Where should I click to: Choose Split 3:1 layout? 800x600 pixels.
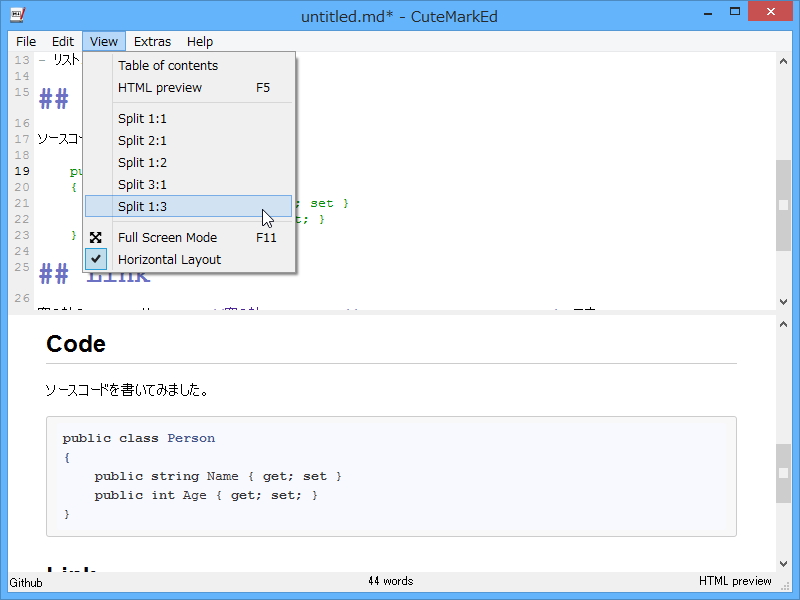pyautogui.click(x=189, y=184)
